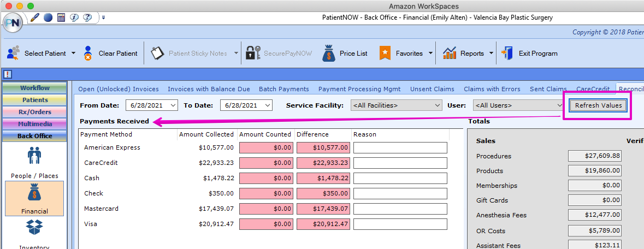Open the calculator icon in quick toolbar

(61, 17)
